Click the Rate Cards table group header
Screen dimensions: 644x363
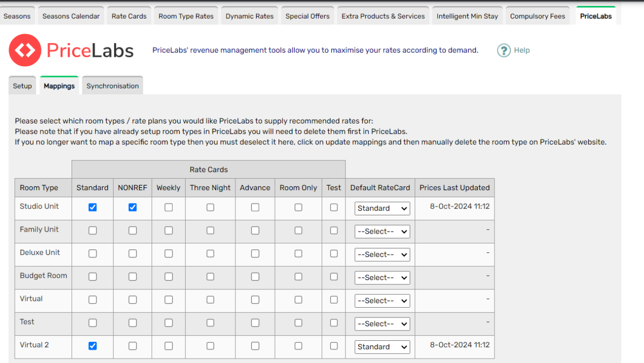pos(209,169)
